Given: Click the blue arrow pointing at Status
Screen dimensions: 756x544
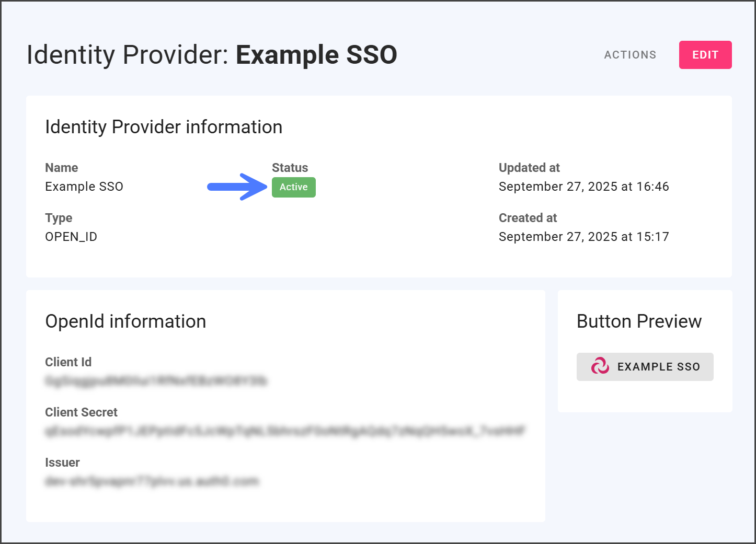Looking at the screenshot, I should tap(237, 187).
